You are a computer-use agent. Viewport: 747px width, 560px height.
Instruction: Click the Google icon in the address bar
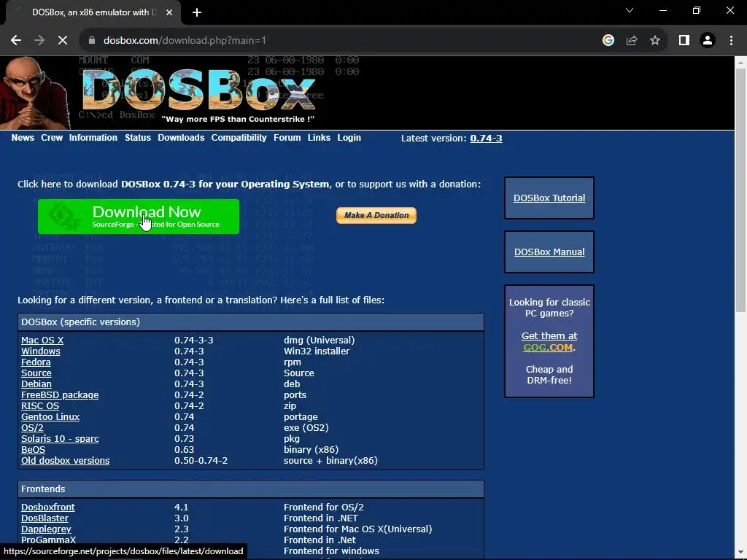[x=608, y=41]
